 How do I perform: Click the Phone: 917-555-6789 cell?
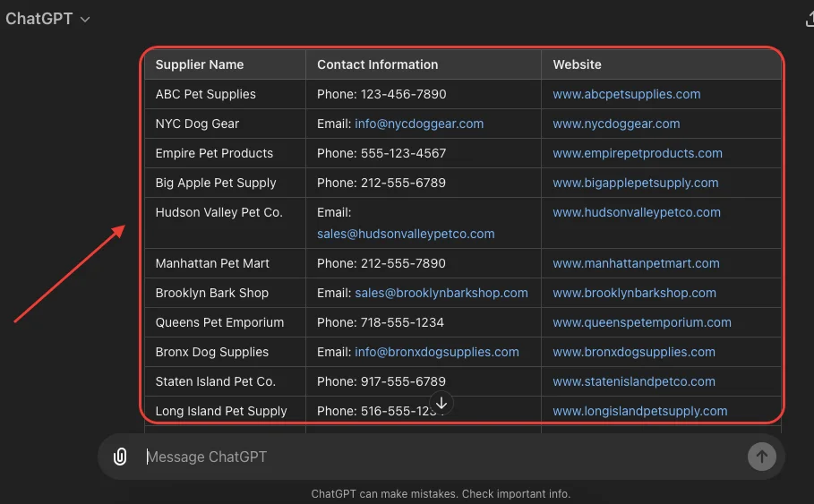[x=424, y=381]
